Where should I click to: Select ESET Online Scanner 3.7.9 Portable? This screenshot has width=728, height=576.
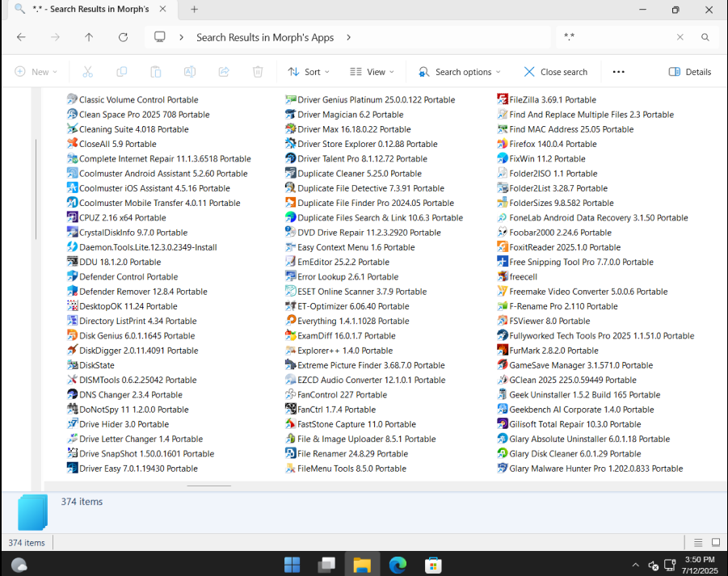pos(356,292)
